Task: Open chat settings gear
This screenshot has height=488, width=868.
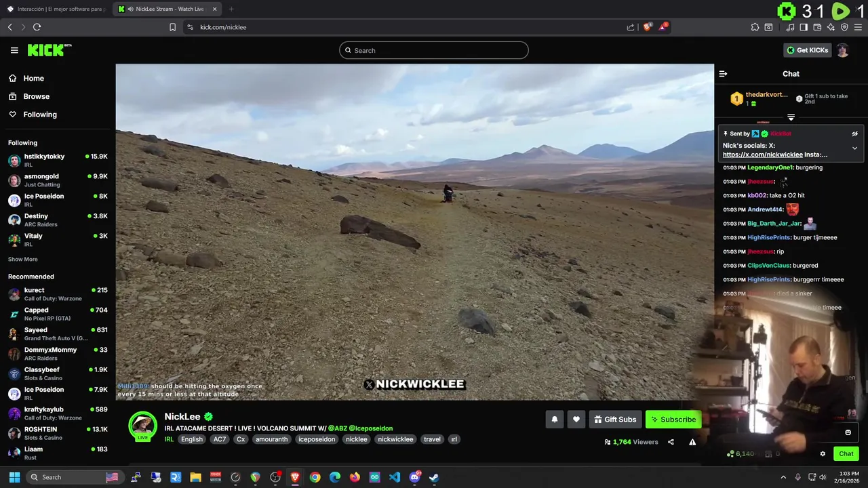Action: [x=823, y=453]
